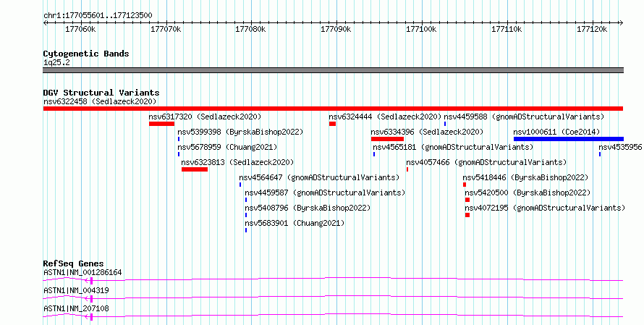Open the nsv6317320 (Sedlazeck2020) label
Viewport: 644px width, 325px height.
(205, 117)
